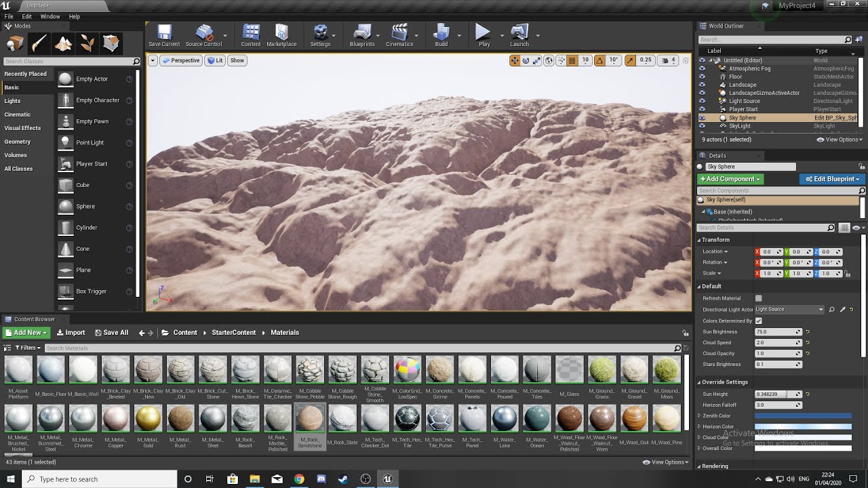868x488 pixels.
Task: Open the Perspective viewport dropdown
Action: point(180,60)
